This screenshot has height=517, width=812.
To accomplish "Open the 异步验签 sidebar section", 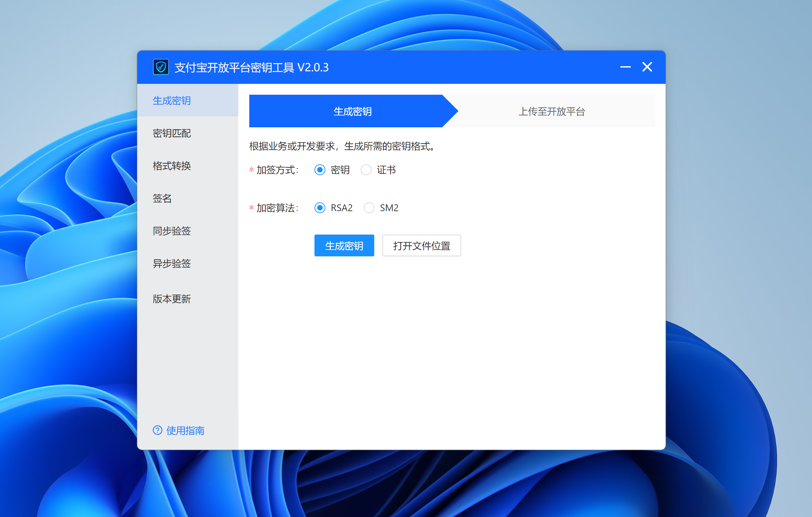I will click(x=188, y=263).
